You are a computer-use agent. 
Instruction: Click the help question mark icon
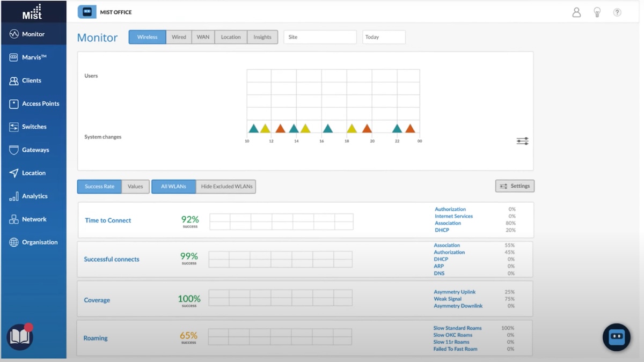coord(617,12)
